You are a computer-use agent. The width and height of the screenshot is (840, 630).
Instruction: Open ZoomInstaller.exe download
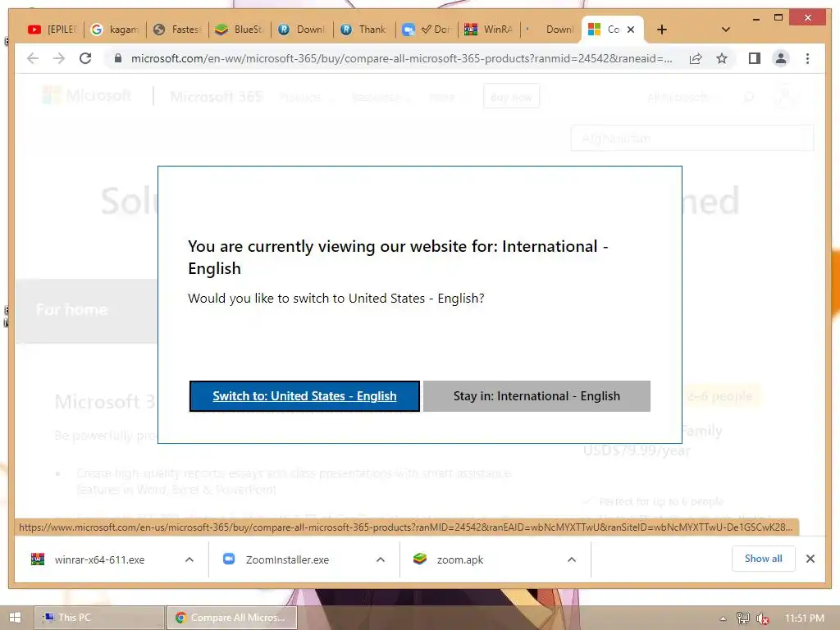[x=287, y=559]
